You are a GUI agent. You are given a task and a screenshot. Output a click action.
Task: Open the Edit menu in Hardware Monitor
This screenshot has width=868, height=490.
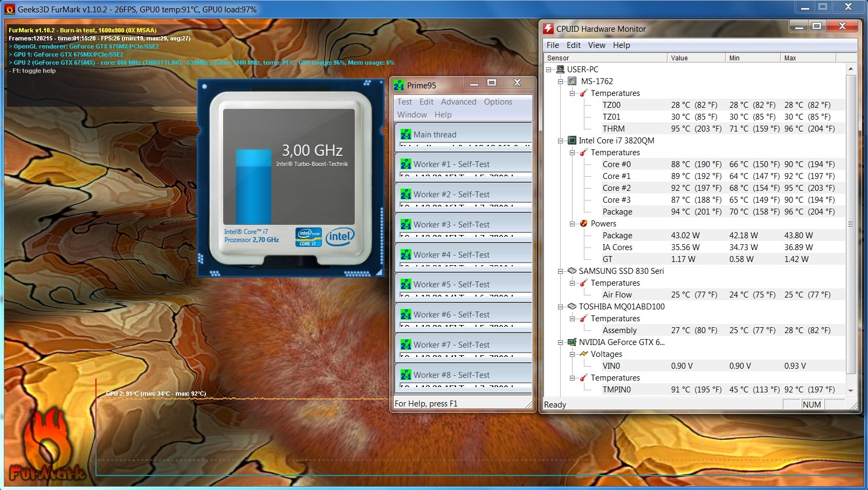point(574,45)
